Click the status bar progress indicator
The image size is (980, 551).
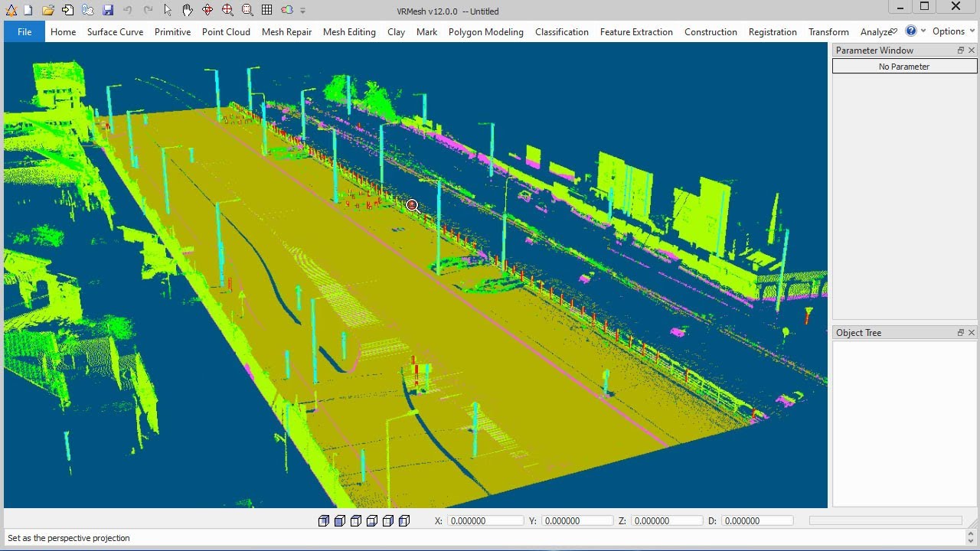tap(886, 520)
